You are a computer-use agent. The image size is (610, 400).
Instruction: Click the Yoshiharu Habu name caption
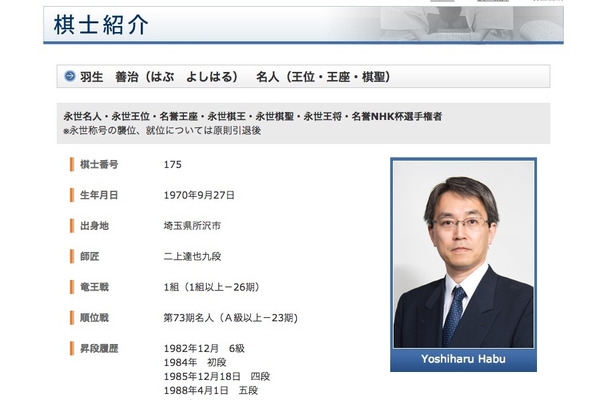click(463, 359)
